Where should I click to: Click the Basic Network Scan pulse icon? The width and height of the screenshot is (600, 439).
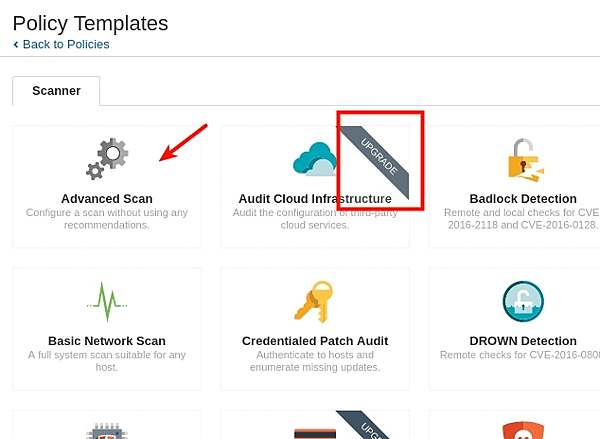pyautogui.click(x=107, y=301)
